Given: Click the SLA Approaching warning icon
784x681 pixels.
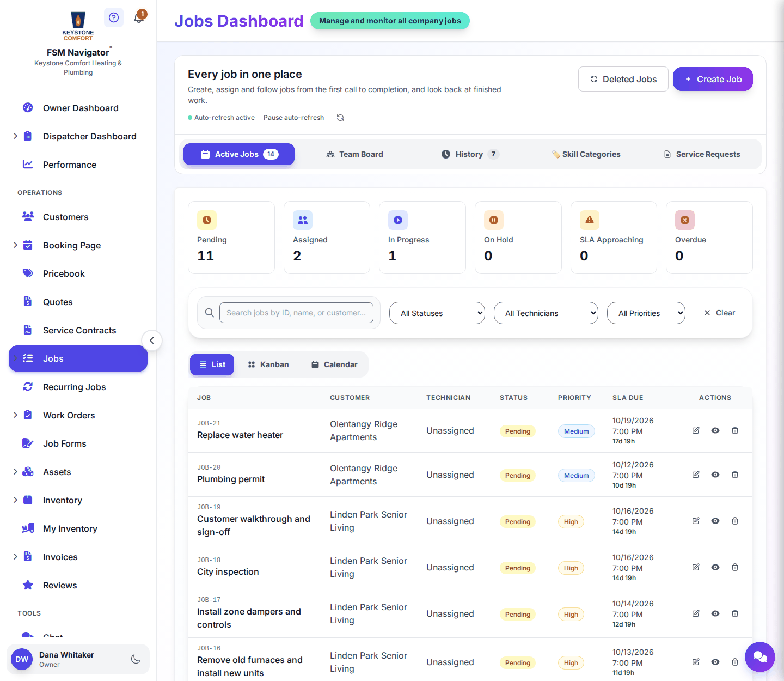Looking at the screenshot, I should [x=590, y=220].
